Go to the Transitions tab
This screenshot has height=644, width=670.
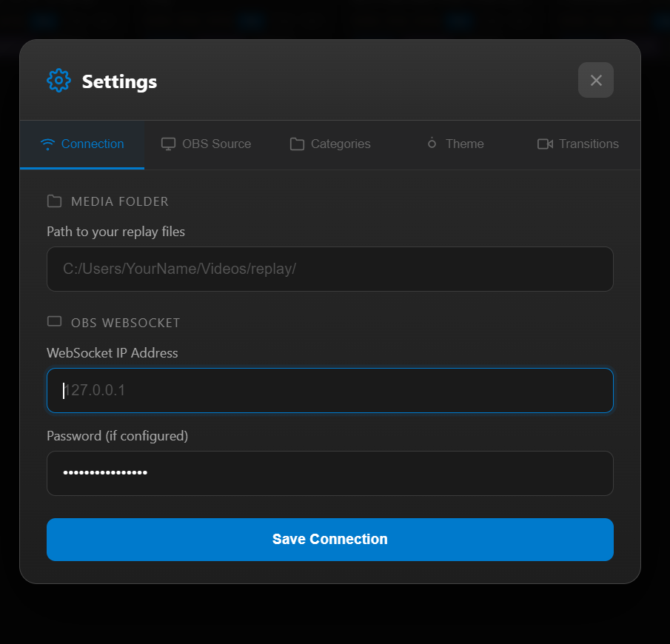(578, 144)
